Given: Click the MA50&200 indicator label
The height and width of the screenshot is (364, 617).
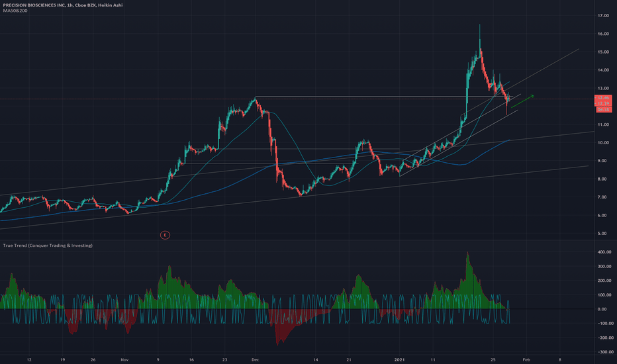Looking at the screenshot, I should click(15, 11).
